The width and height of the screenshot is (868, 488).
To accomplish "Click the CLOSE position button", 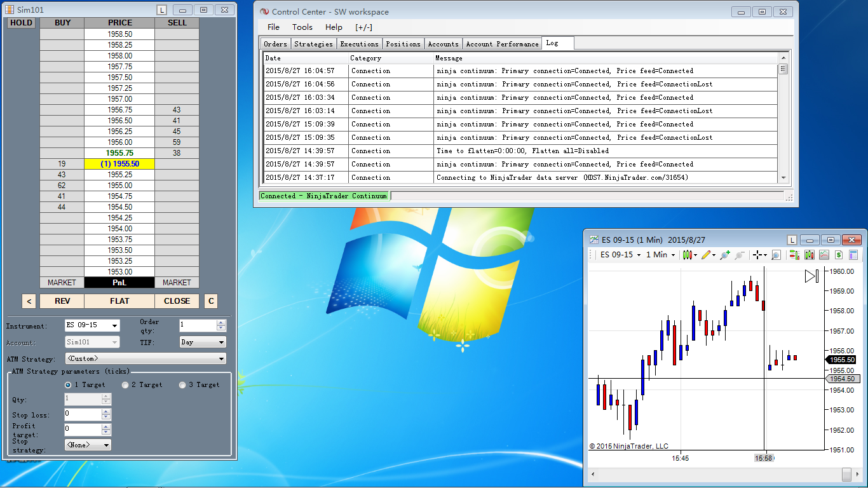I will click(177, 301).
